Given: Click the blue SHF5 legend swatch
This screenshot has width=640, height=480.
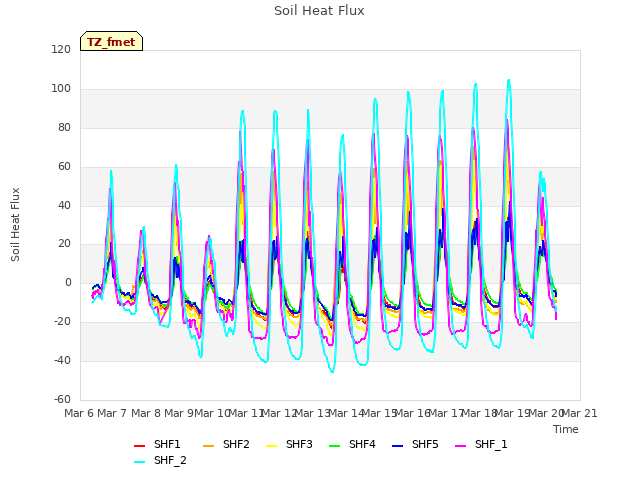Looking at the screenshot, I should point(398,446).
